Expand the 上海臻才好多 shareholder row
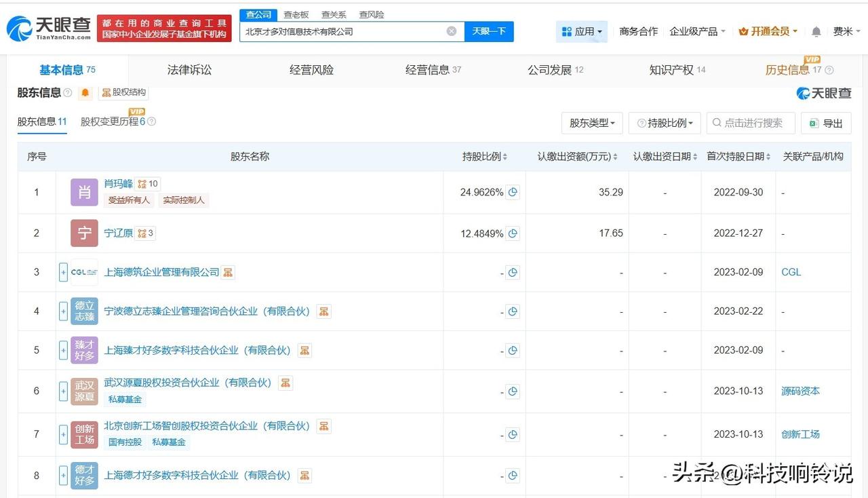Screen dimensions: 868x498 pos(63,351)
